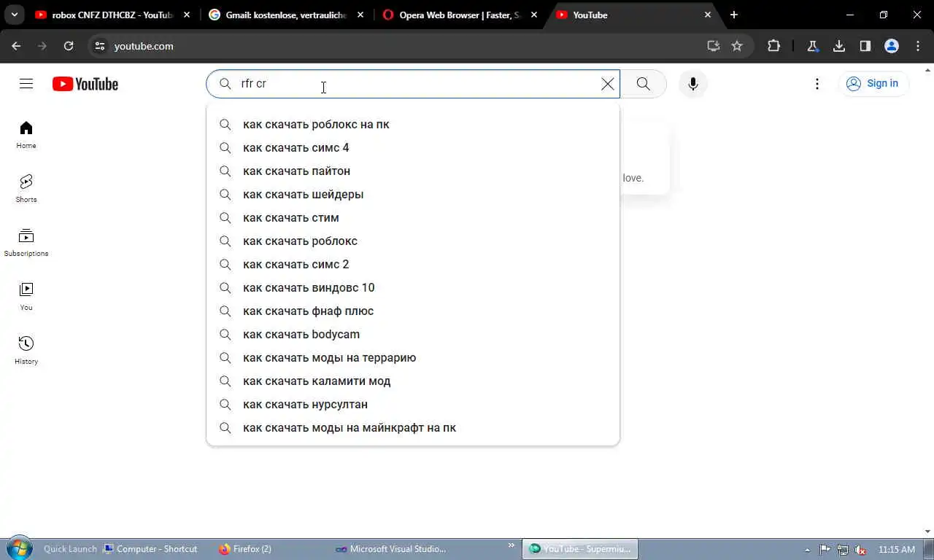The width and height of the screenshot is (934, 560).
Task: Open Home in the sidebar
Action: [x=26, y=136]
